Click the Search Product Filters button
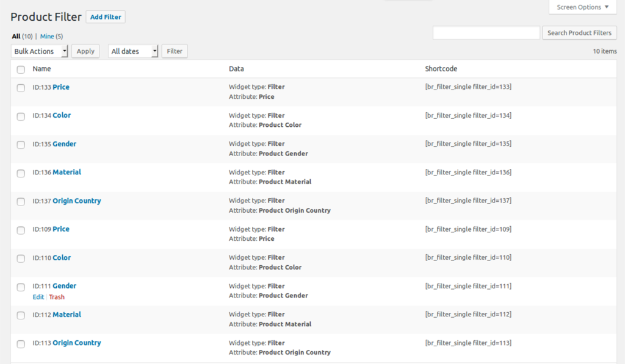 point(579,33)
